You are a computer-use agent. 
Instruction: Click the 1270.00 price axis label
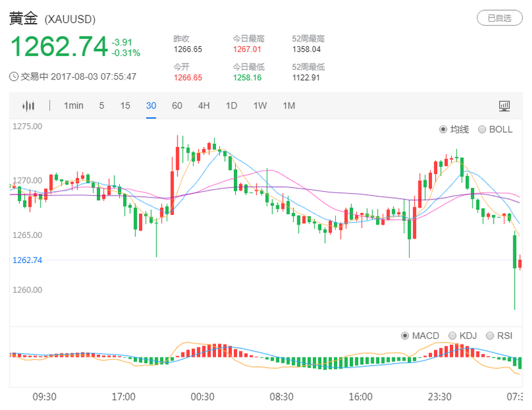(x=28, y=181)
